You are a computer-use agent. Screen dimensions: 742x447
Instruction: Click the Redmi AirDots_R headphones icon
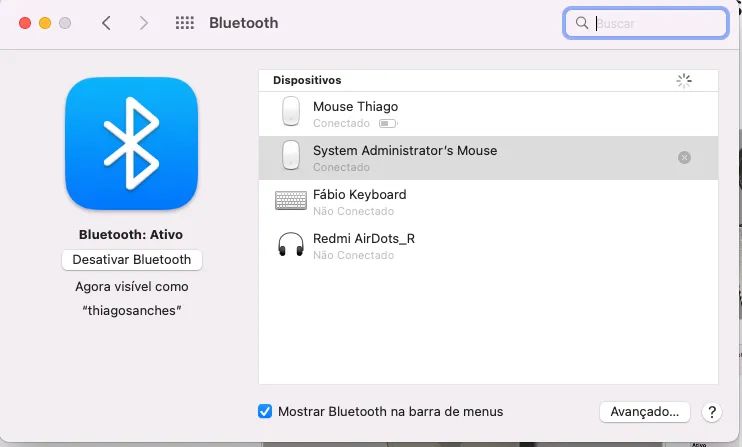[x=291, y=244]
